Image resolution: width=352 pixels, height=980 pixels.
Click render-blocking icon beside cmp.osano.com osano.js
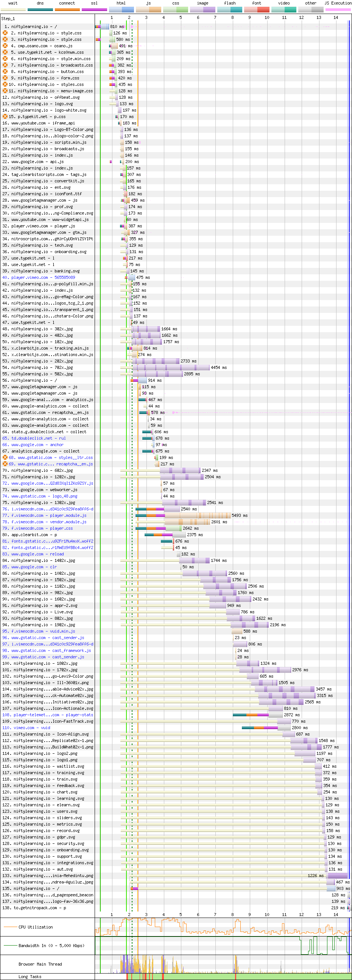click(5, 46)
